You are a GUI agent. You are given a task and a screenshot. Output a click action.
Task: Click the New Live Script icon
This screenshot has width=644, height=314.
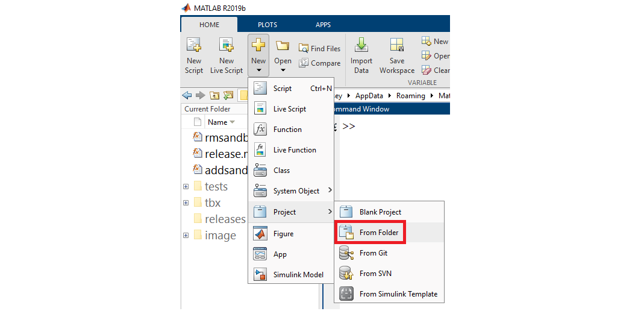(x=226, y=46)
